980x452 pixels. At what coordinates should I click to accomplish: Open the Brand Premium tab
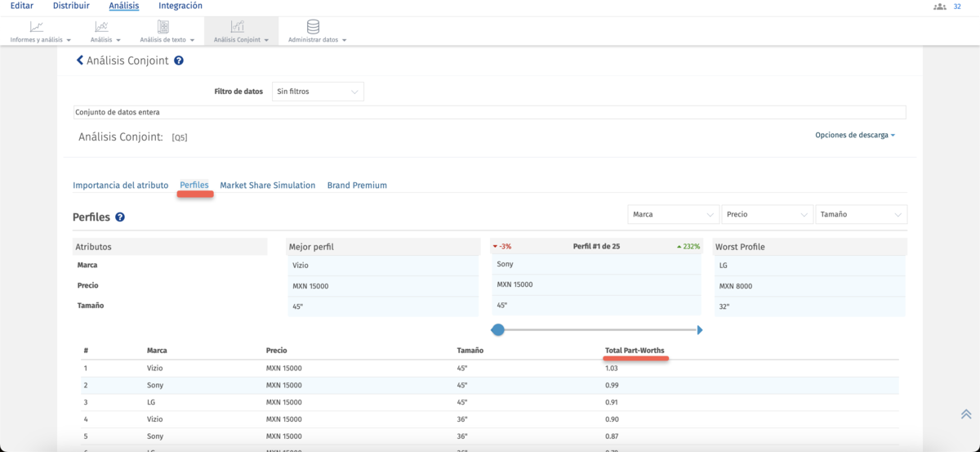[x=357, y=186]
